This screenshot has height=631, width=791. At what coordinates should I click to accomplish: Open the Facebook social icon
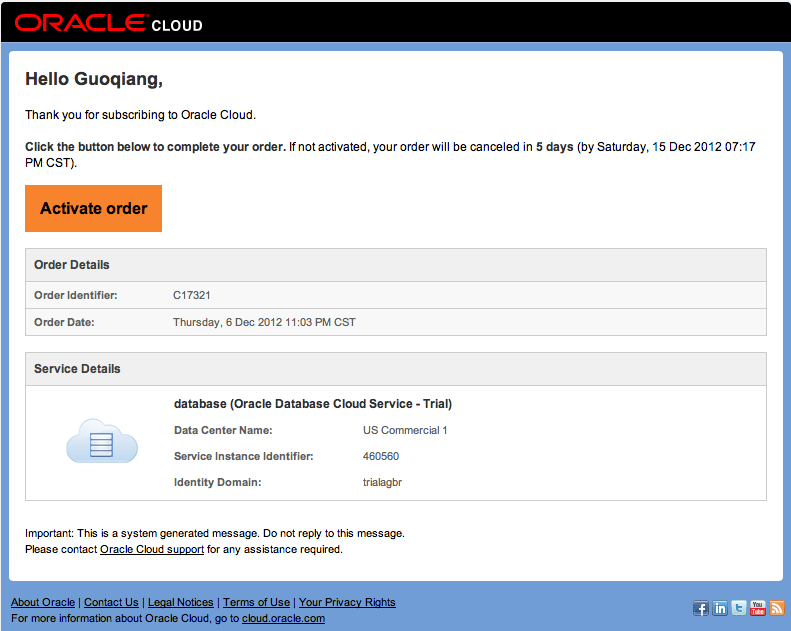pos(701,608)
